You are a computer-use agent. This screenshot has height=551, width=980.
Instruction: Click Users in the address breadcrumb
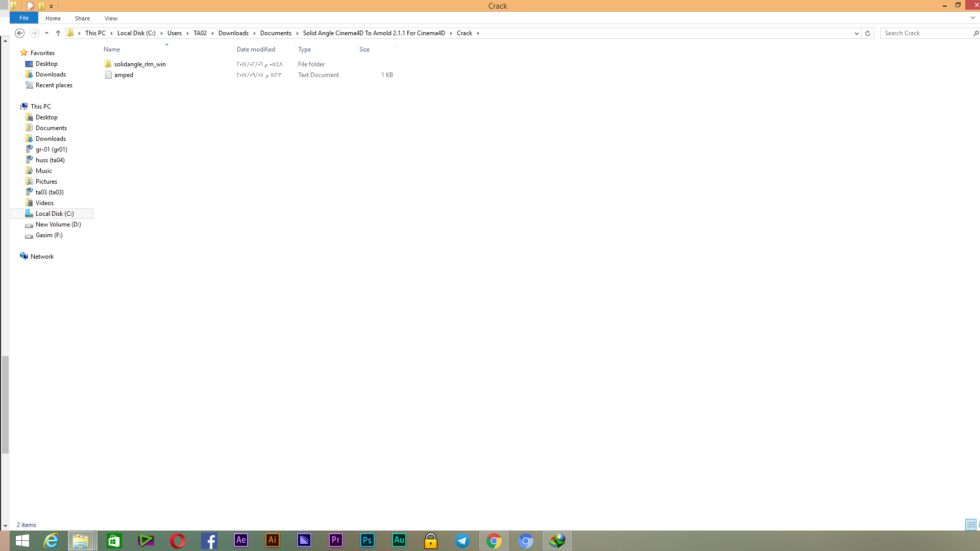pyautogui.click(x=175, y=33)
